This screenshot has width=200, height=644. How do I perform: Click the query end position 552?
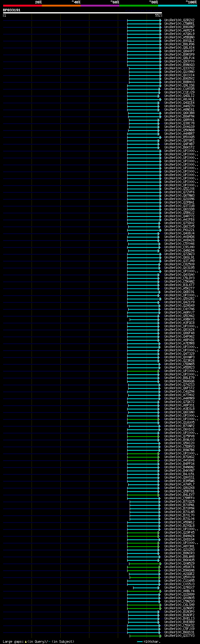[158, 15]
